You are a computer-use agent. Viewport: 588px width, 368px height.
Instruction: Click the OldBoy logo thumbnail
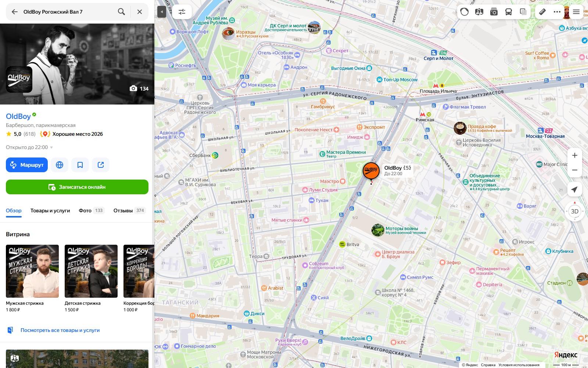[x=19, y=79]
